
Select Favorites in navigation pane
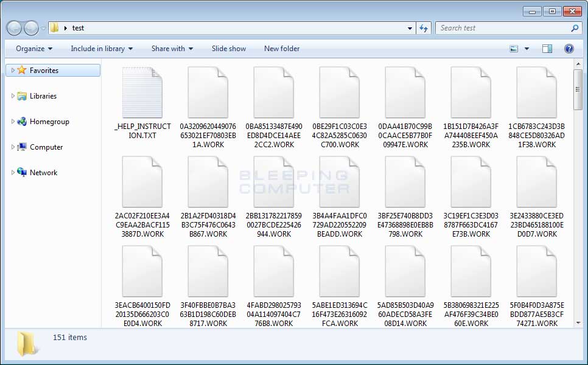click(53, 71)
